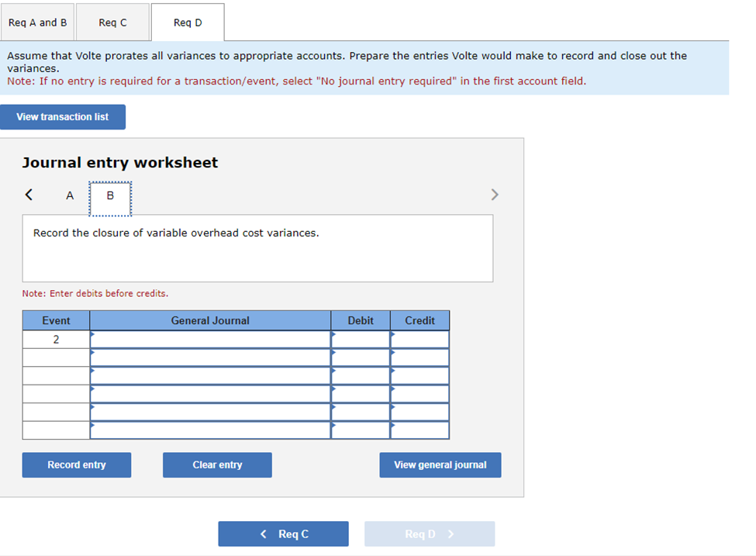
Task: Open the third row account dropdown
Action: (210, 375)
